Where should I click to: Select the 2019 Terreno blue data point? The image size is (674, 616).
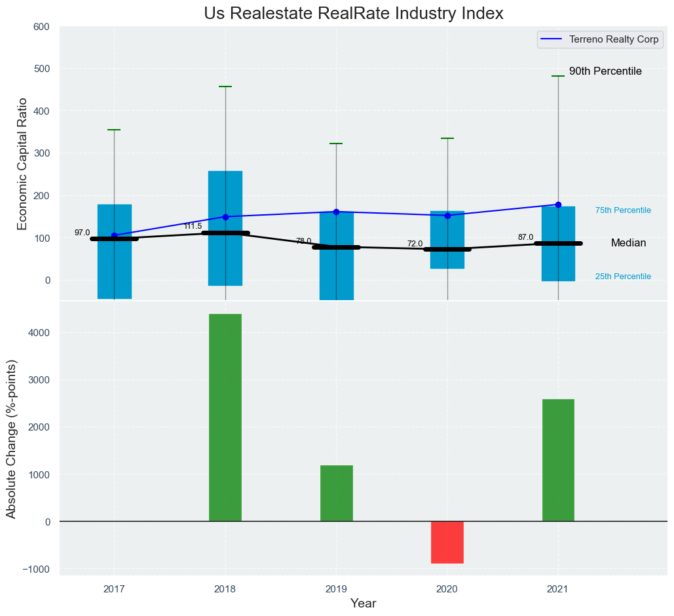pyautogui.click(x=336, y=212)
